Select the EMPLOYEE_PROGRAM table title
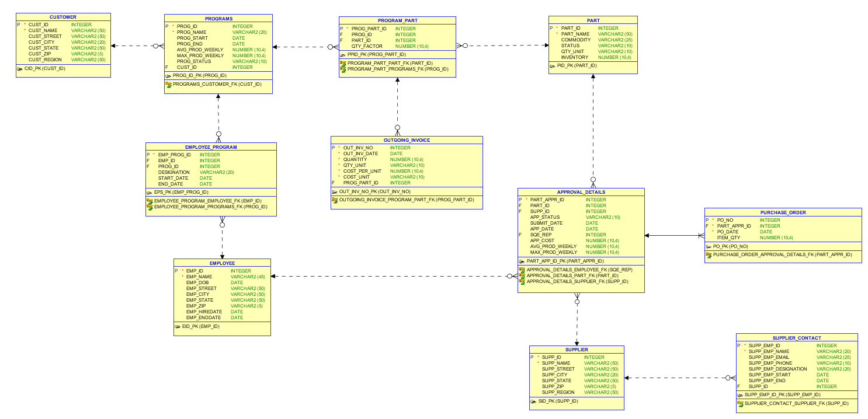868x419 pixels. [211, 147]
